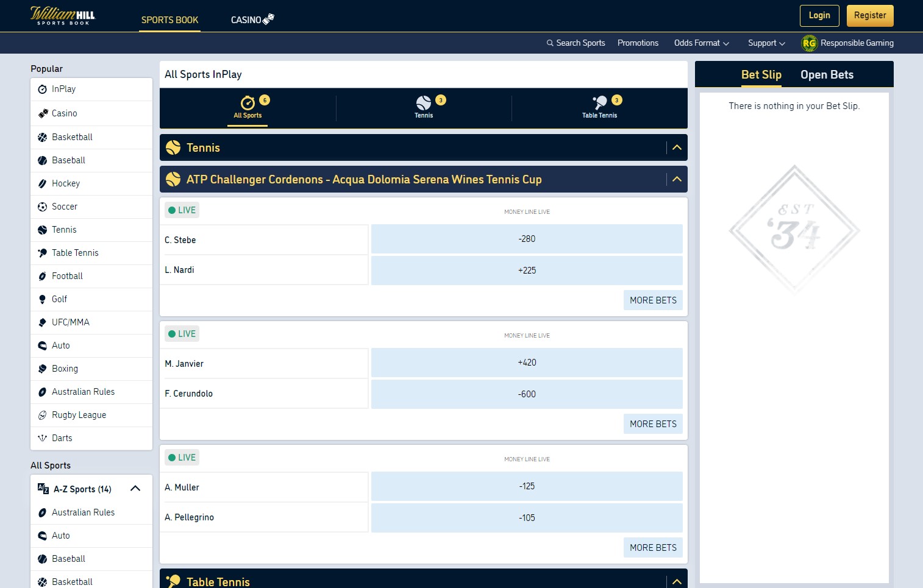Click the Basketball icon in Popular list

click(42, 138)
